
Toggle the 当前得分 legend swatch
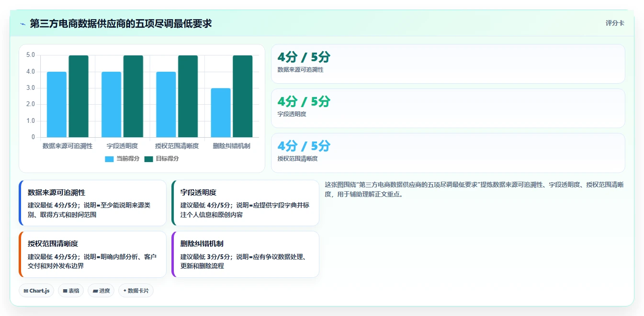[110, 159]
